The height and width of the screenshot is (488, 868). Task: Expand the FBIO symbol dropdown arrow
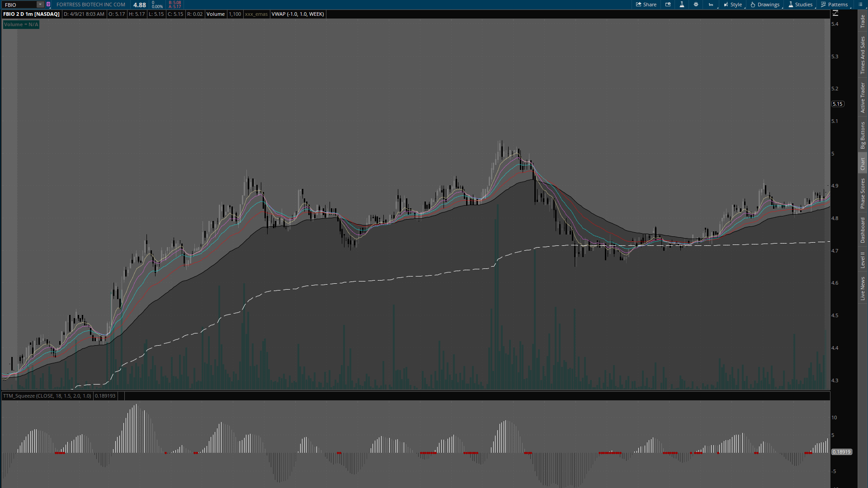[x=40, y=5]
